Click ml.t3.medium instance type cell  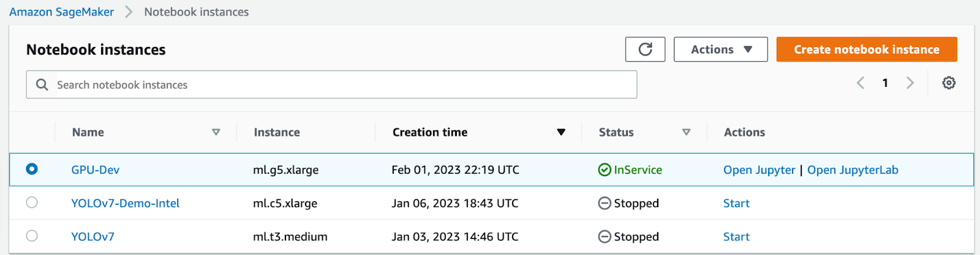tap(290, 237)
